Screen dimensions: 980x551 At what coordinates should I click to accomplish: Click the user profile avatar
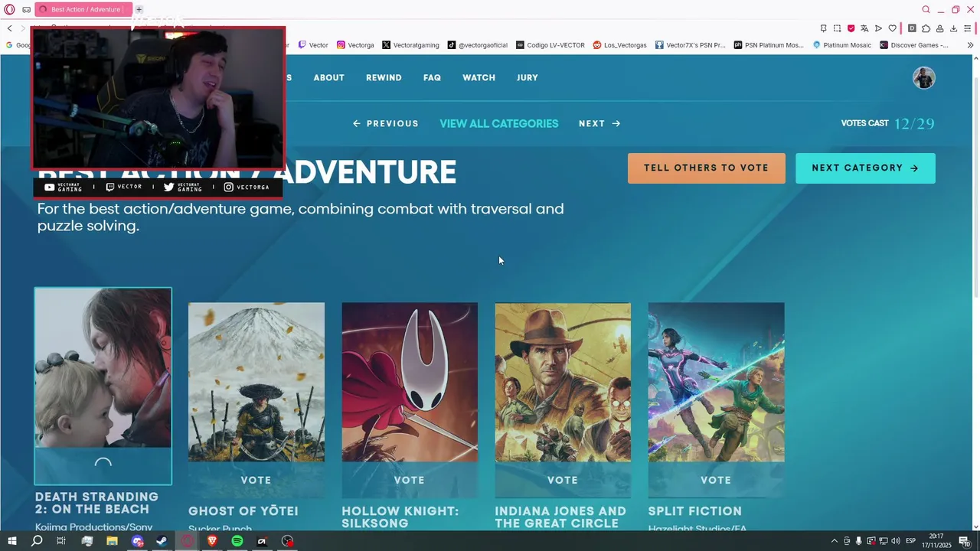(924, 78)
